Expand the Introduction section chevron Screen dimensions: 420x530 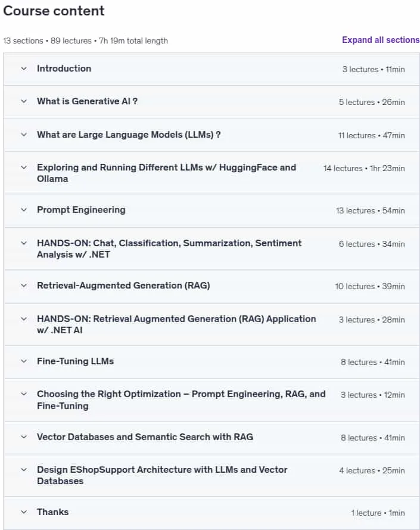point(24,69)
